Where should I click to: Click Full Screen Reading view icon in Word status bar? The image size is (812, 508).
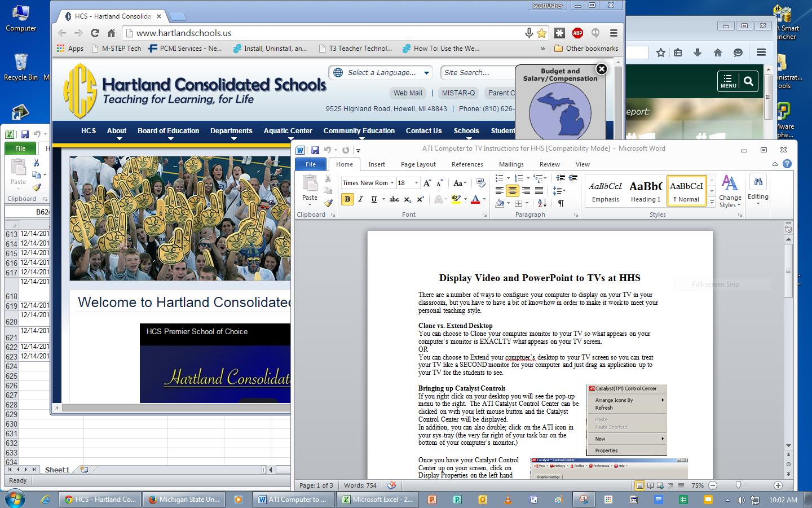click(x=650, y=485)
